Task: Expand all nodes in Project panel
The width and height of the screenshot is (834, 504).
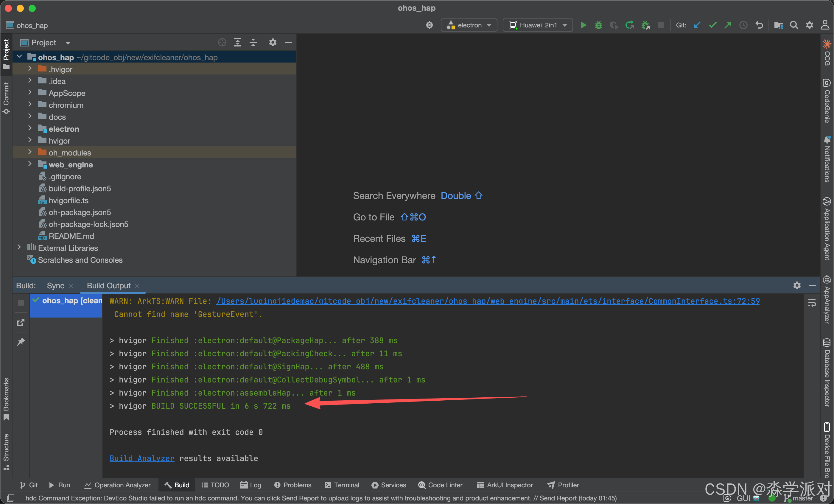Action: pos(238,42)
